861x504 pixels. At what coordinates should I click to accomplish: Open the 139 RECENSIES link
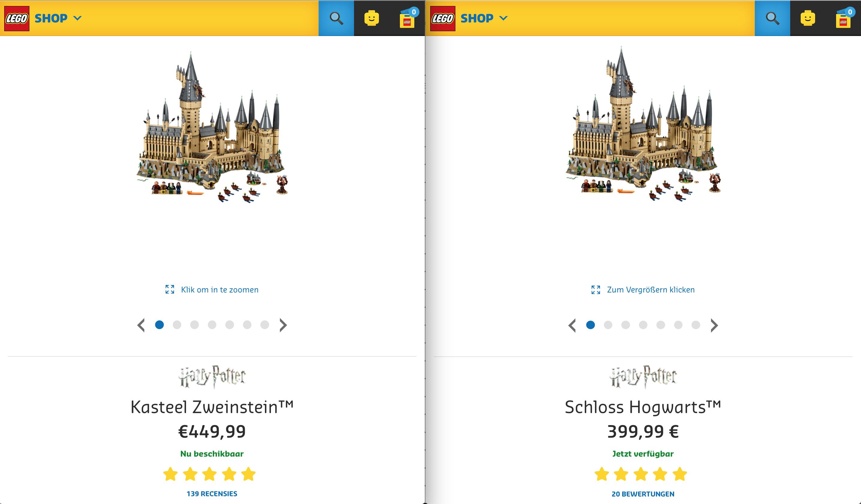click(212, 493)
